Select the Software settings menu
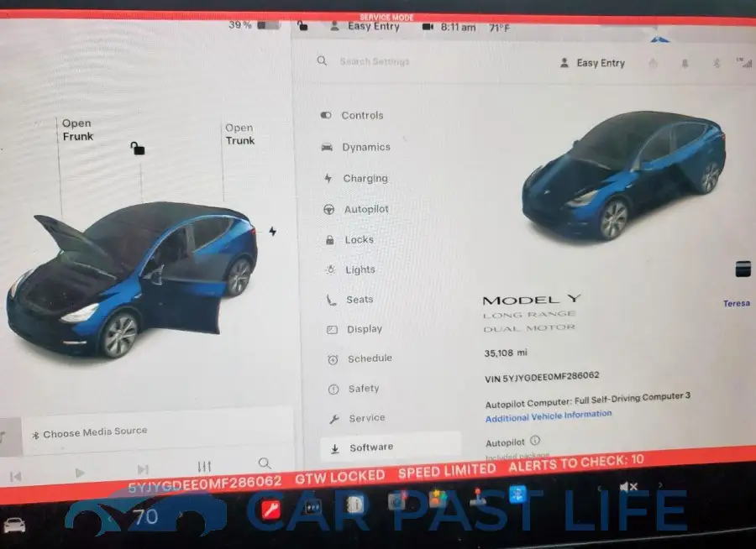Screen dimensions: 756x549 tap(391, 447)
